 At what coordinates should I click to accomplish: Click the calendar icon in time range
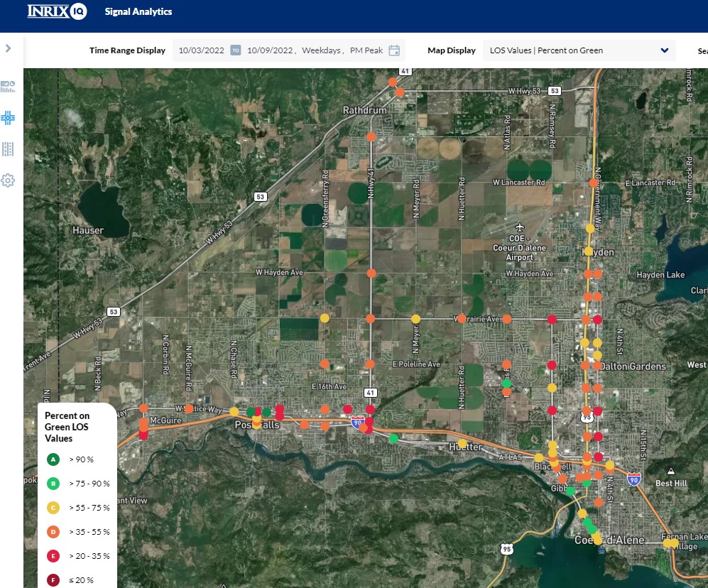pos(394,50)
